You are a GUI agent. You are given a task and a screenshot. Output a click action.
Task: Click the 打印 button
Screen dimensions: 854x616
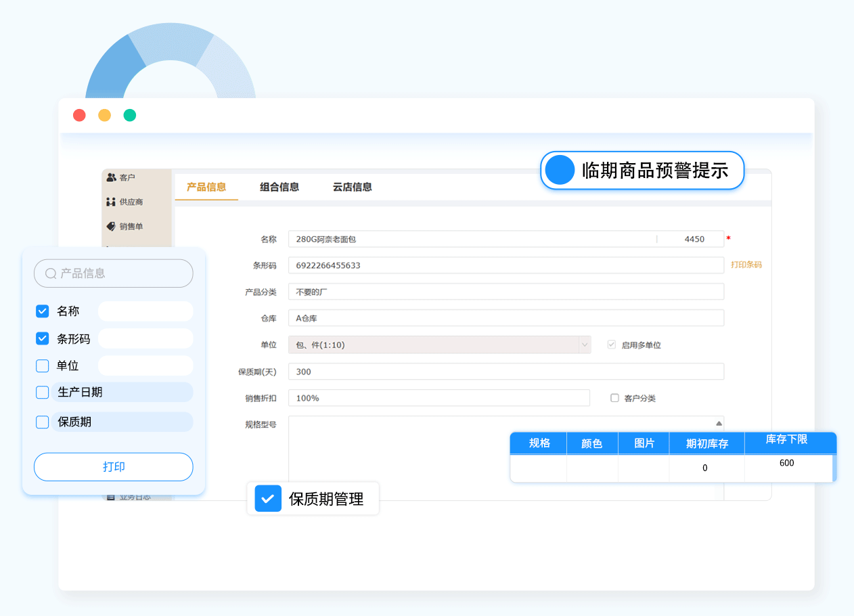114,467
